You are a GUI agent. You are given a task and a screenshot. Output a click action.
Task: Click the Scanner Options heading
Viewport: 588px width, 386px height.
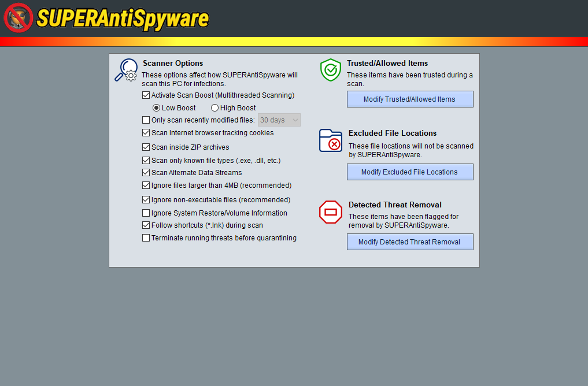point(173,64)
